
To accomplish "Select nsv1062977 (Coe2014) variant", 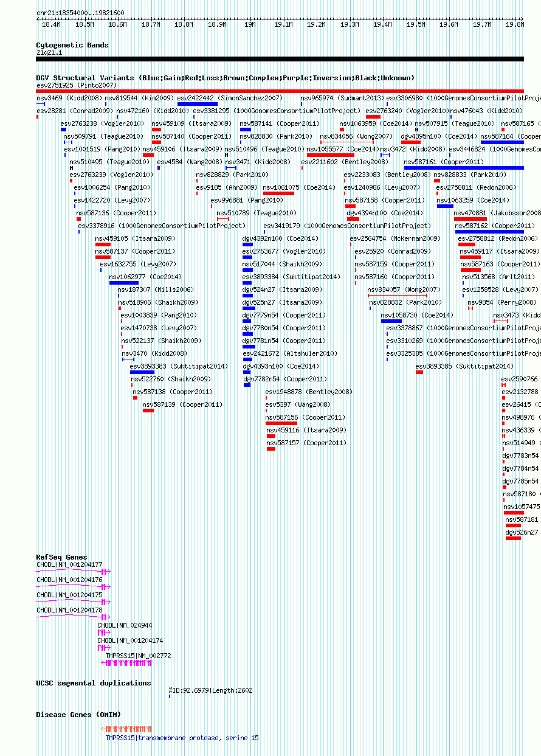I will coord(145,277).
